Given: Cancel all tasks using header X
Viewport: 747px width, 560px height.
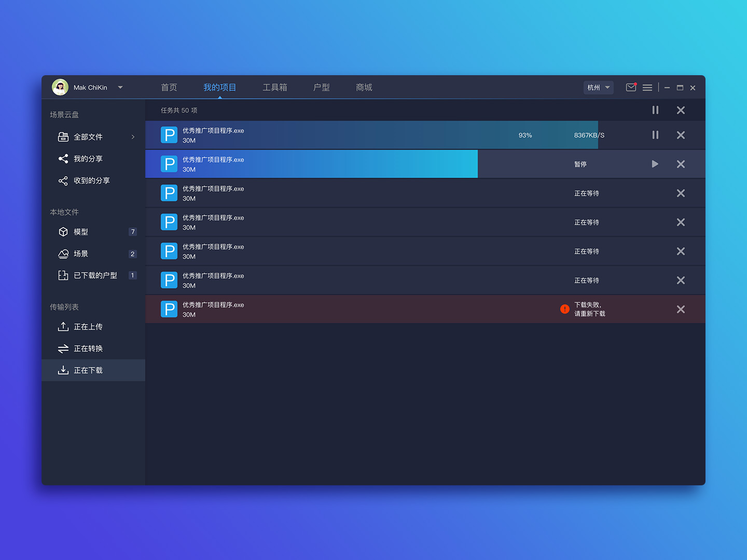Looking at the screenshot, I should coord(681,110).
